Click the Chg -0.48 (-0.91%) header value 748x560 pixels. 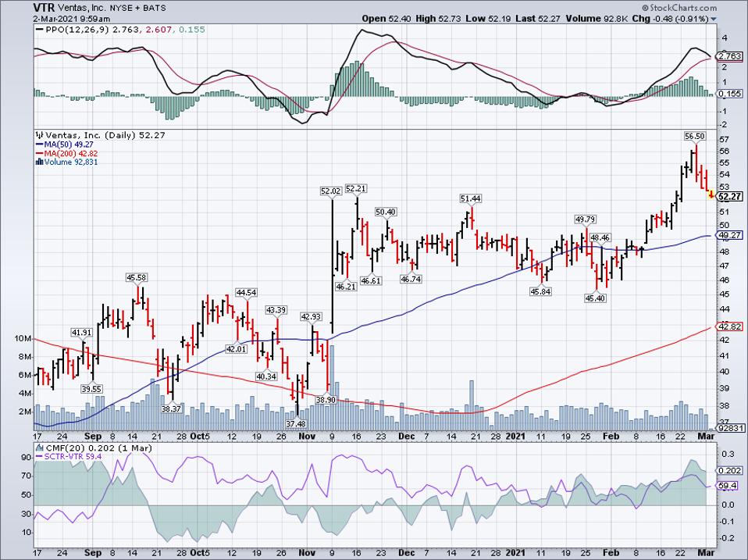point(670,19)
